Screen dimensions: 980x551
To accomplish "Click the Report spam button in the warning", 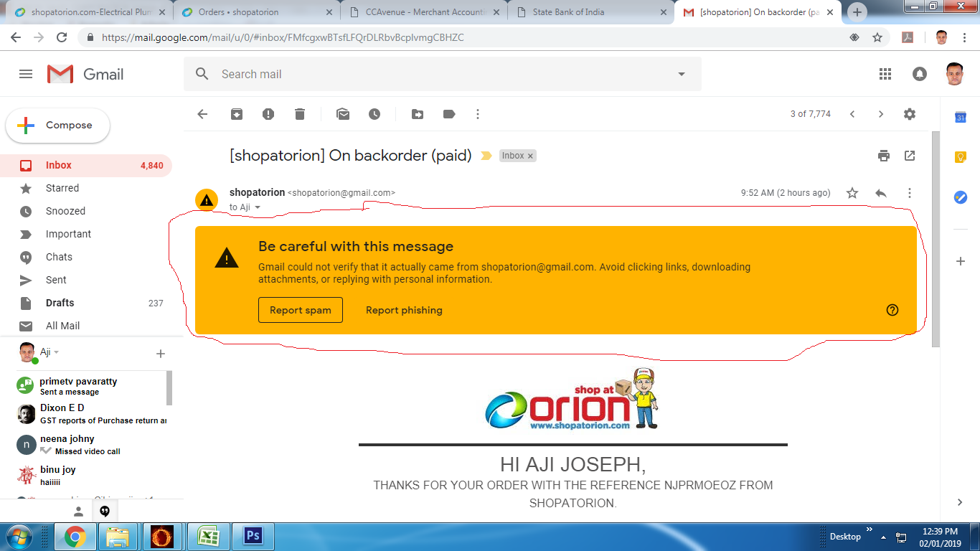I will coord(301,310).
